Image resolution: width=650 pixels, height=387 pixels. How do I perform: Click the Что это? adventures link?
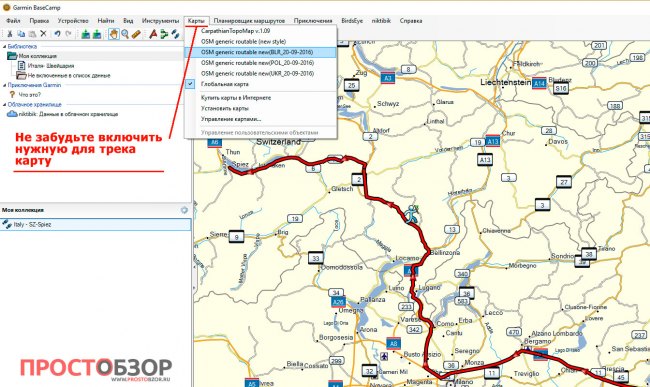(x=29, y=94)
